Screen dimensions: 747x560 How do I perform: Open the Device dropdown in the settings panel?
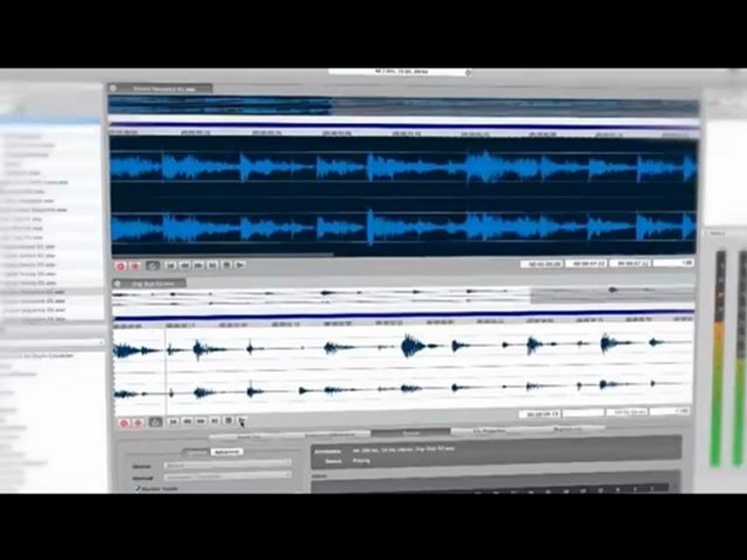(227, 464)
